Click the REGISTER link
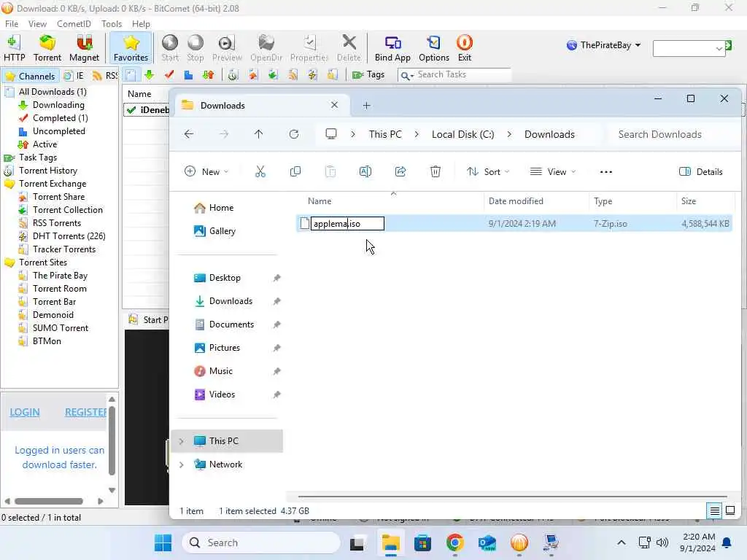Screen dimensions: 747x560 [x=85, y=413]
